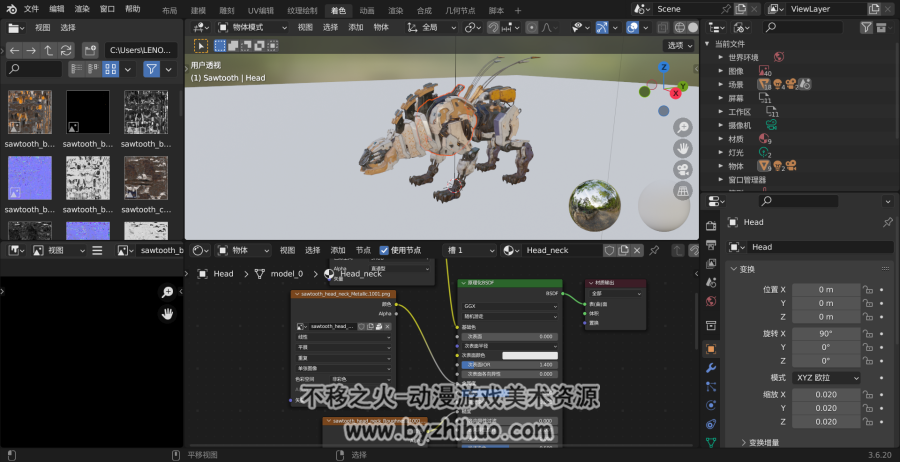Pin the Head object properties
This screenshot has height=462, width=900.
pos(887,222)
